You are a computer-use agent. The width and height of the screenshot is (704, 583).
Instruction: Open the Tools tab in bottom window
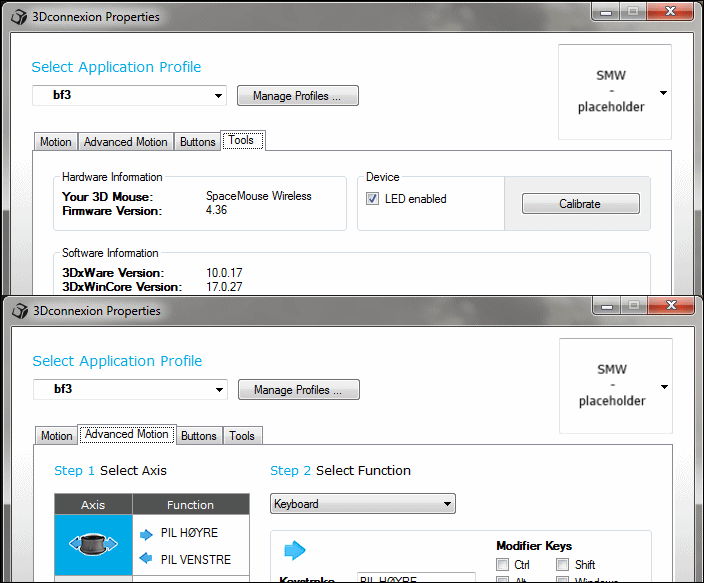click(x=242, y=436)
